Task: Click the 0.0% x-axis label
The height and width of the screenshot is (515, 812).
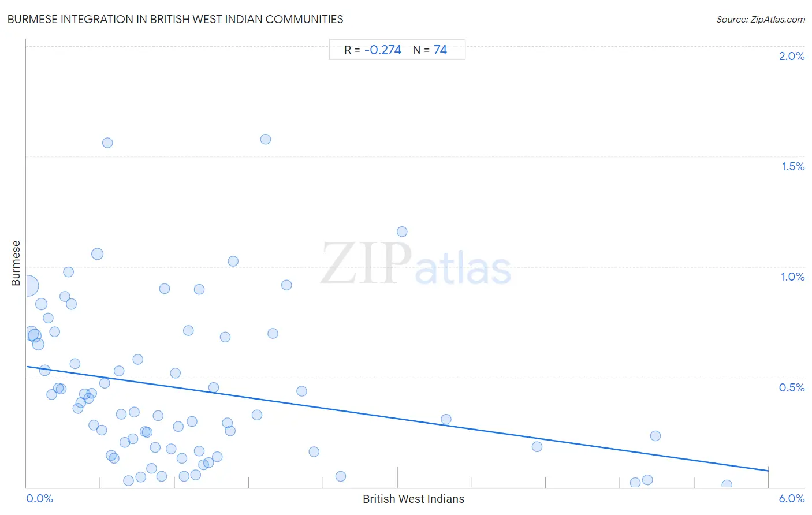Action: pos(40,498)
